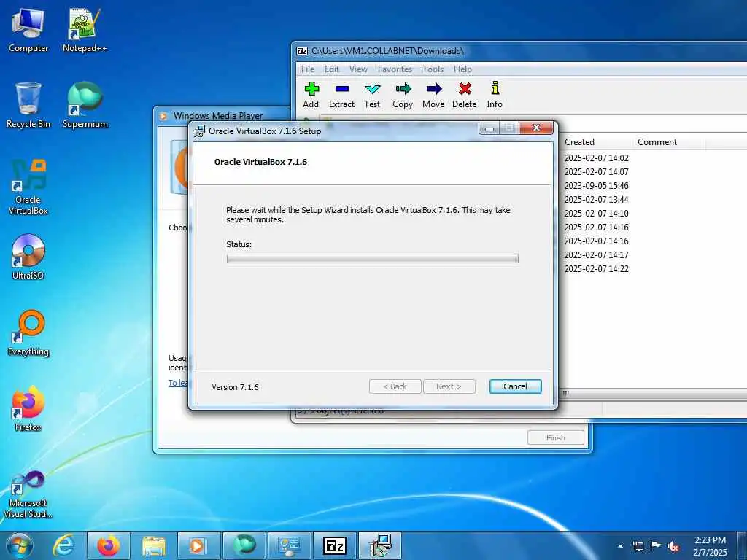Select the Notepad++ desktop shortcut
Viewport: 747px width, 560px height.
click(85, 30)
